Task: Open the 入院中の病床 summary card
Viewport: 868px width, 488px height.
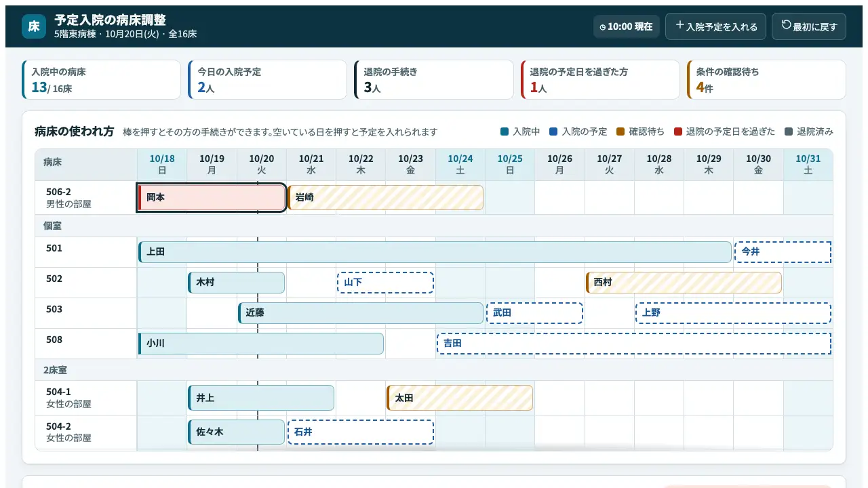Action: pyautogui.click(x=102, y=79)
